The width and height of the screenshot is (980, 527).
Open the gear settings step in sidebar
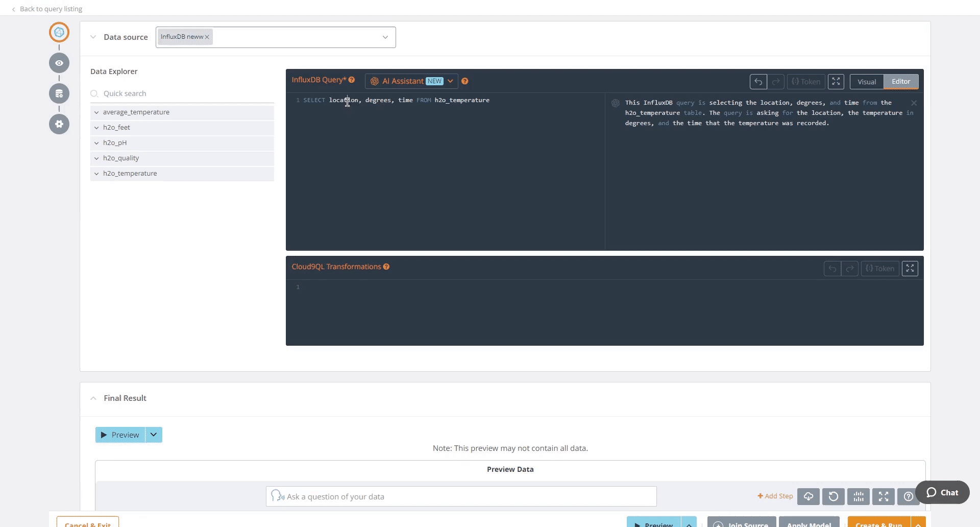coord(59,124)
